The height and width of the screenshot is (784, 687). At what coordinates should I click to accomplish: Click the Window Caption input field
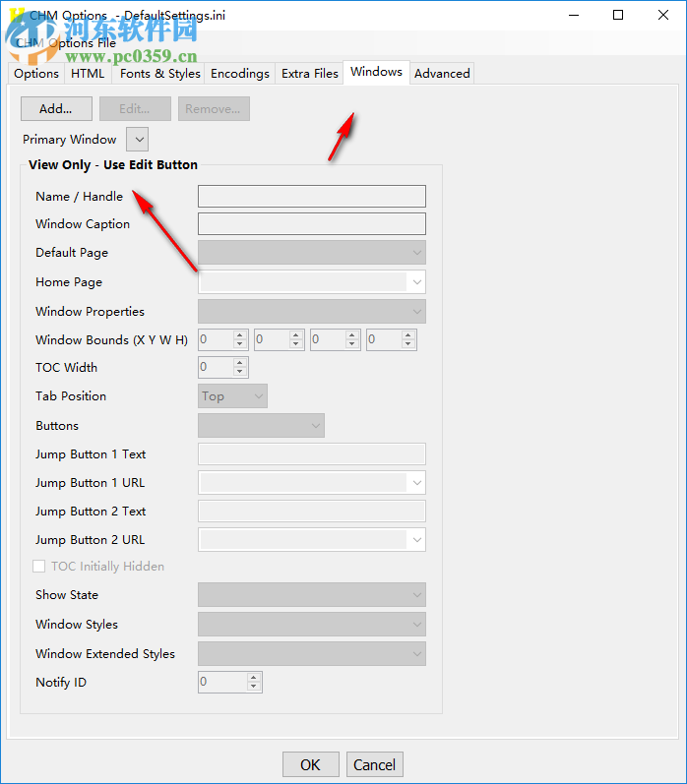pos(312,224)
